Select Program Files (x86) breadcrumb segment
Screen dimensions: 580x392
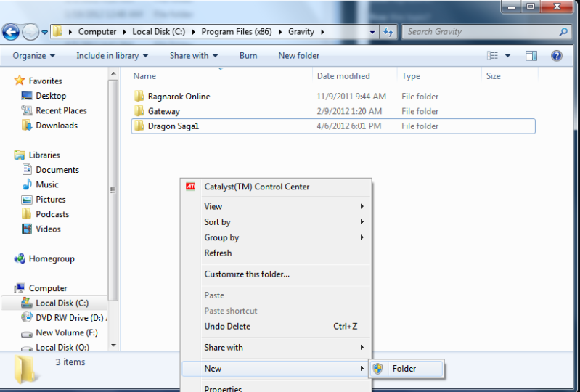point(237,32)
